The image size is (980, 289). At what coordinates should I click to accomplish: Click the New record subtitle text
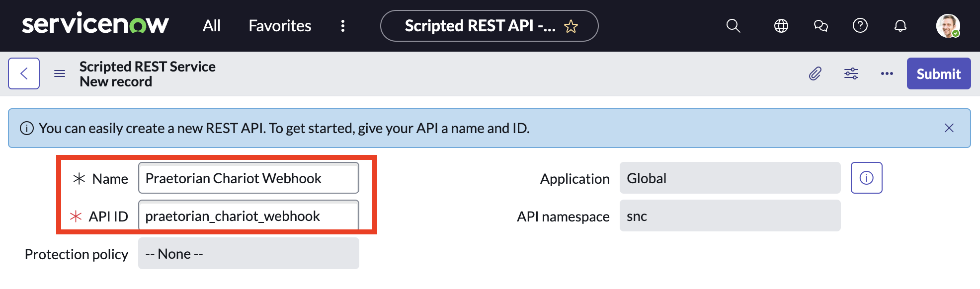point(116,81)
